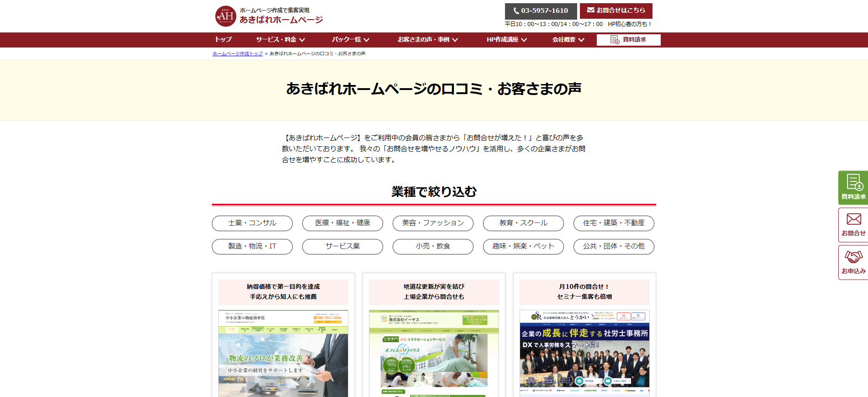Expand the サービス・料金 dropdown menu
The width and height of the screenshot is (868, 397).
(x=280, y=40)
